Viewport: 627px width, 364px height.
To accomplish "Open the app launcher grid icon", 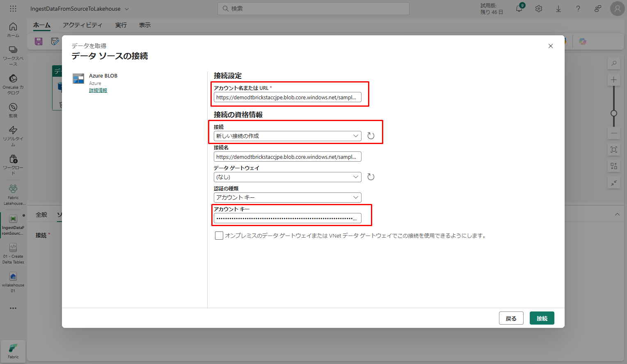I will pyautogui.click(x=13, y=9).
